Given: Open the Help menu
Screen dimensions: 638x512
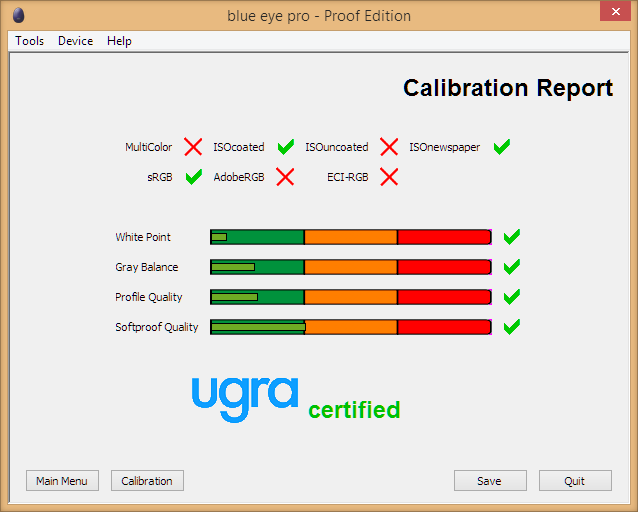Looking at the screenshot, I should [x=119, y=41].
